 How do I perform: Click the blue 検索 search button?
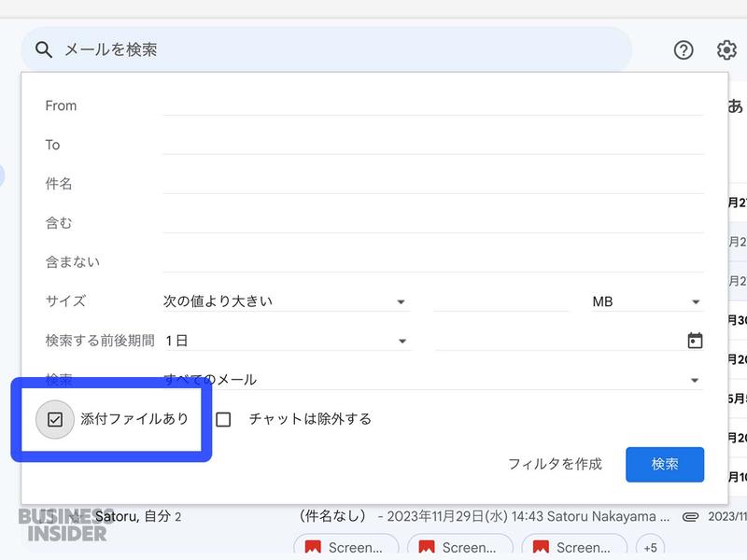coord(665,464)
